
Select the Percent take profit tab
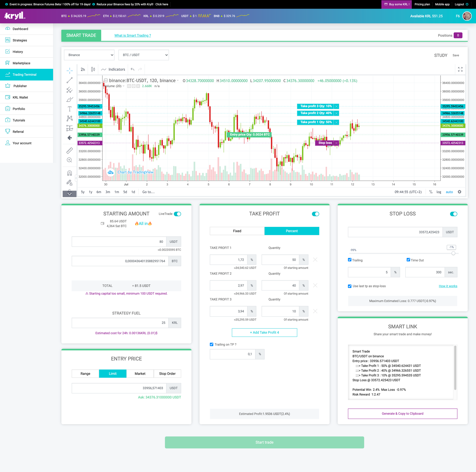click(292, 231)
